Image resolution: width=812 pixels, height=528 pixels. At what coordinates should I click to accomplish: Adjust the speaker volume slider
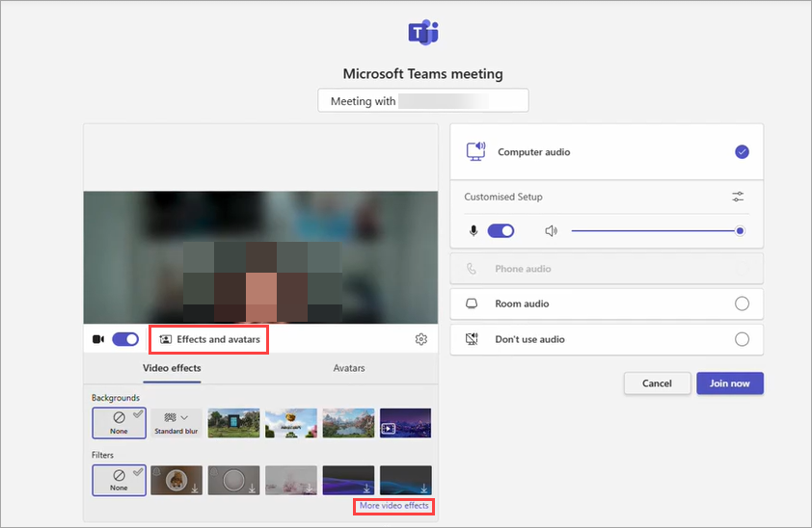(x=659, y=231)
